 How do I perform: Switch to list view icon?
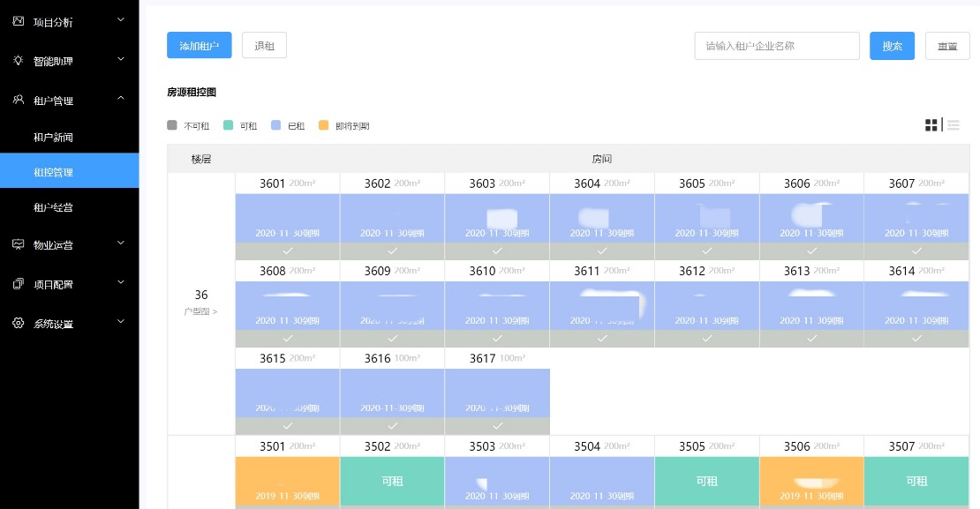pyautogui.click(x=954, y=125)
